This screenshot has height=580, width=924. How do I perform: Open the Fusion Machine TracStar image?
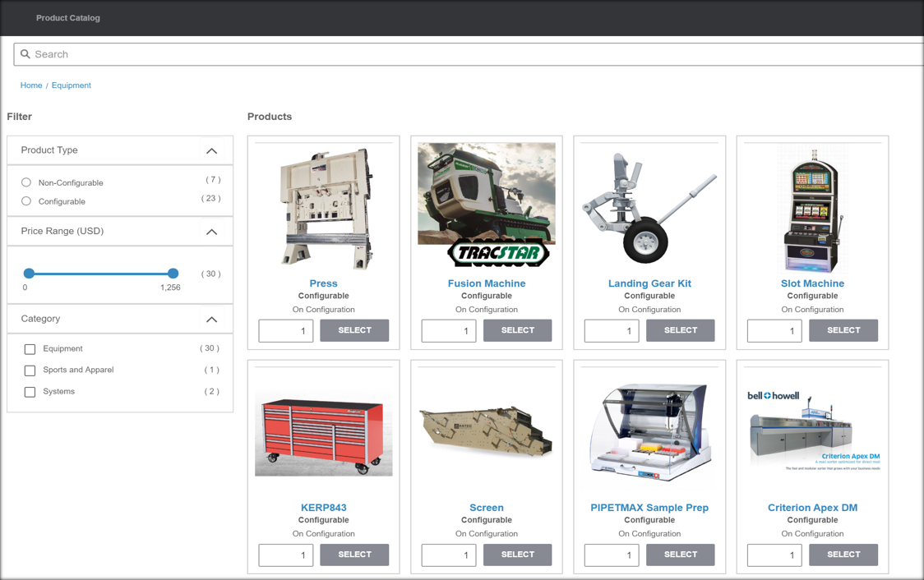click(x=486, y=205)
